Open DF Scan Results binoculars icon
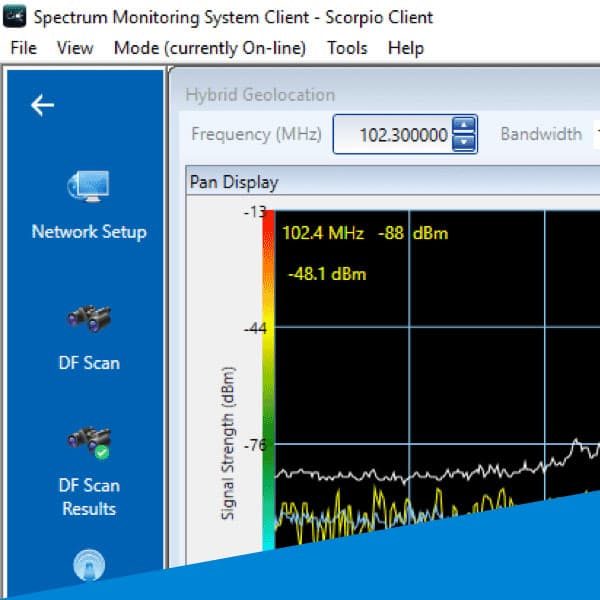Viewport: 600px width, 600px height. pyautogui.click(x=89, y=442)
